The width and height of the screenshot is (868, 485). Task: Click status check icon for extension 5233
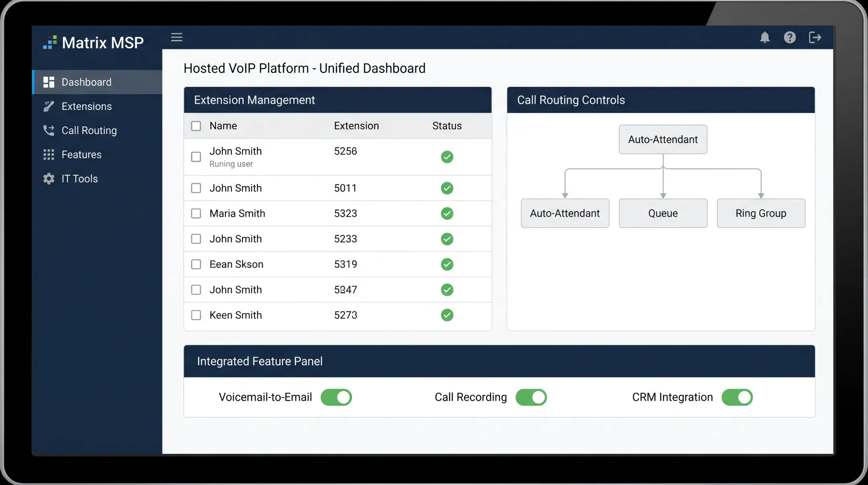(x=447, y=239)
